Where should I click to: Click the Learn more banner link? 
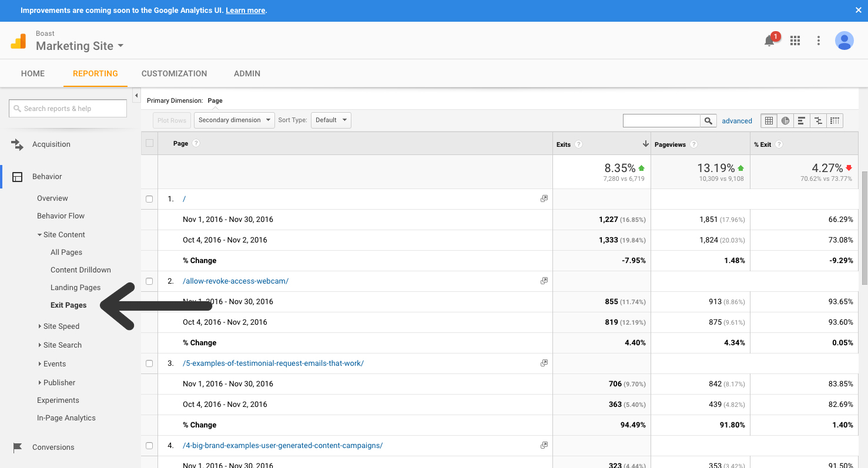tap(245, 10)
